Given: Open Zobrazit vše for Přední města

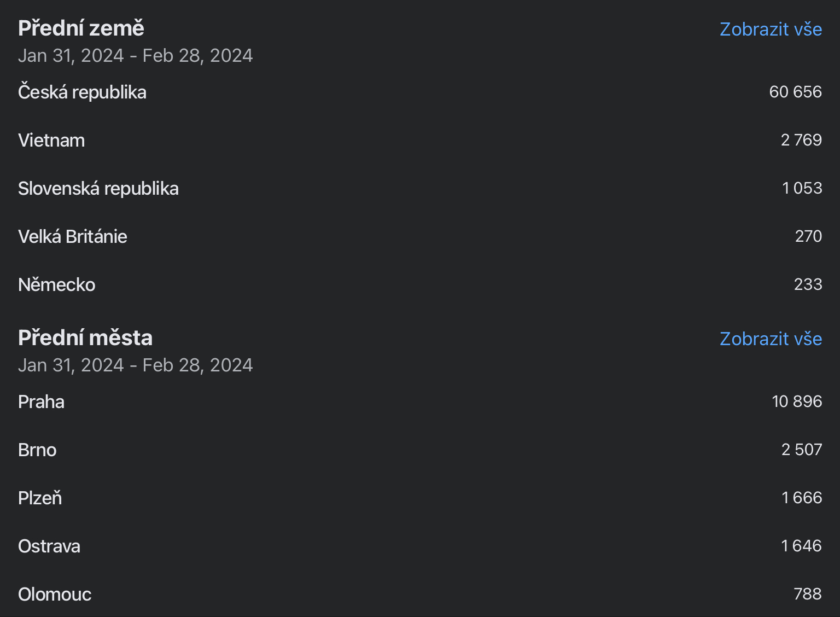Looking at the screenshot, I should 771,339.
